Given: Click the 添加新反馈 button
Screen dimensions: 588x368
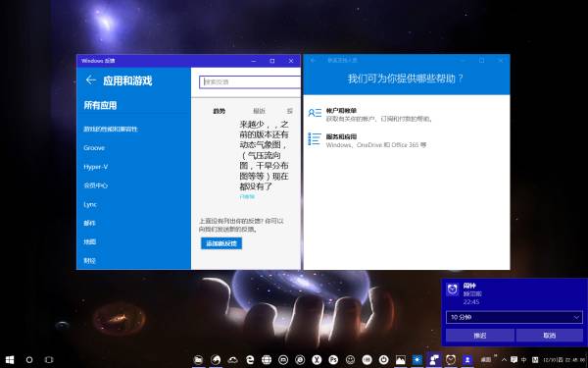Looking at the screenshot, I should click(221, 243).
